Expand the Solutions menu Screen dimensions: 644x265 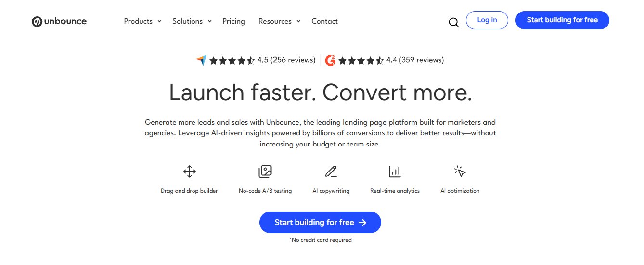tap(192, 21)
